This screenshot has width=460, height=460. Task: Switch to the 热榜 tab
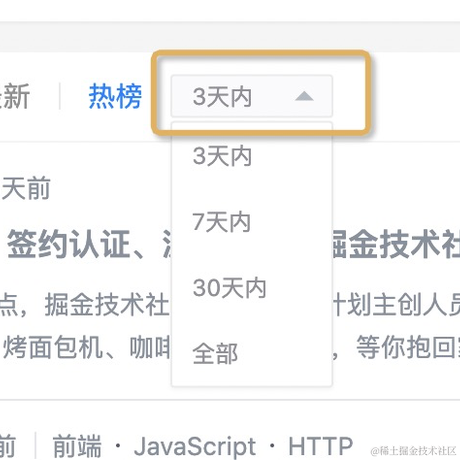tap(115, 96)
